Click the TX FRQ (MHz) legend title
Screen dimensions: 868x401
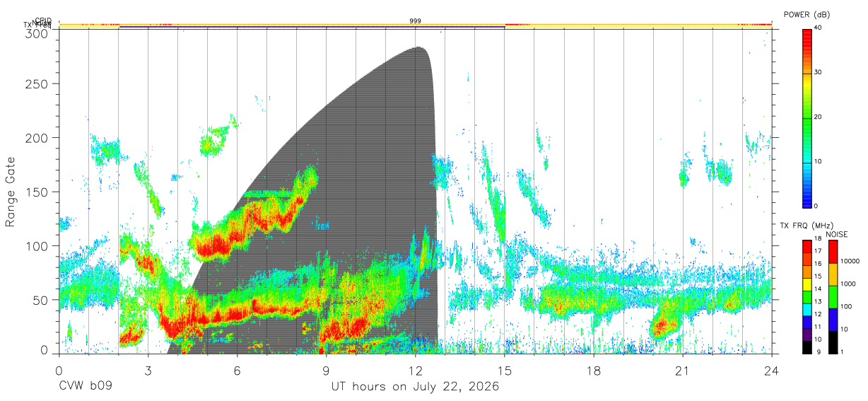808,226
